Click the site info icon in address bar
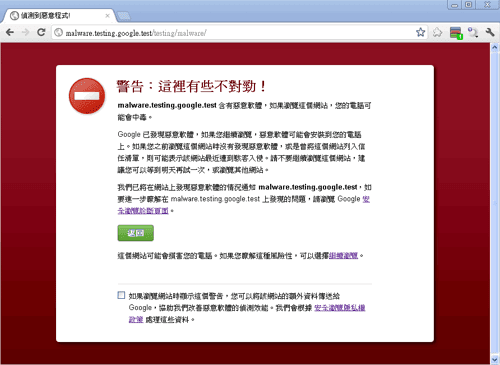500x365 pixels. click(59, 33)
